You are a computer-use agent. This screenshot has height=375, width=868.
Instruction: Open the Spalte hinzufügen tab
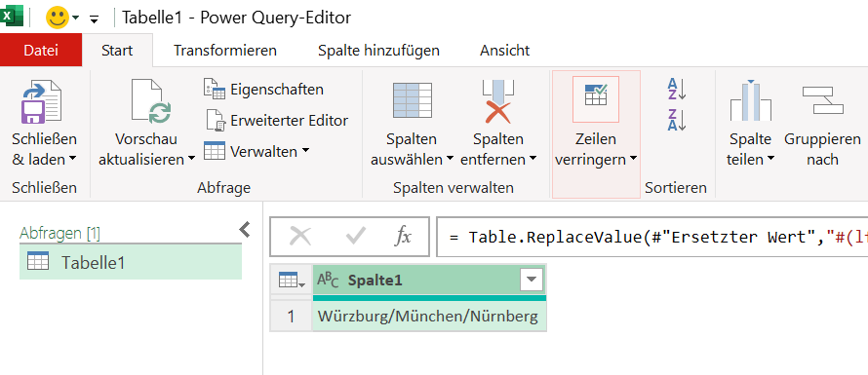[x=378, y=51]
